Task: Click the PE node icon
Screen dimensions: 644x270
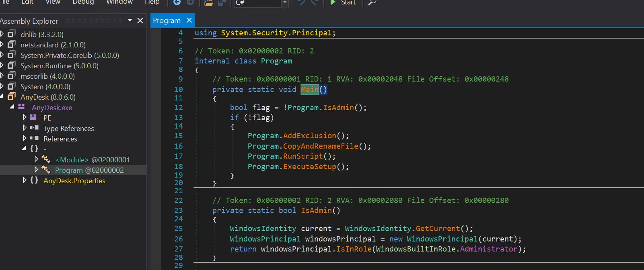Action: (x=33, y=118)
